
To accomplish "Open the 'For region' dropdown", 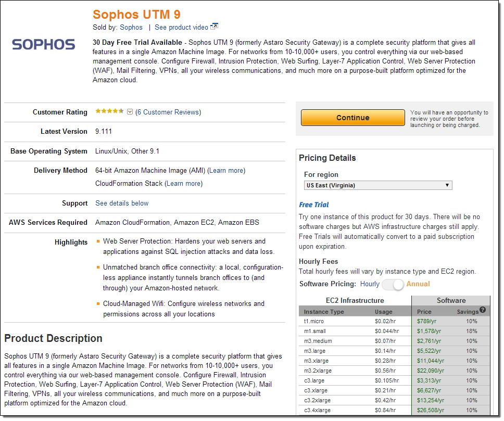I will (x=378, y=185).
